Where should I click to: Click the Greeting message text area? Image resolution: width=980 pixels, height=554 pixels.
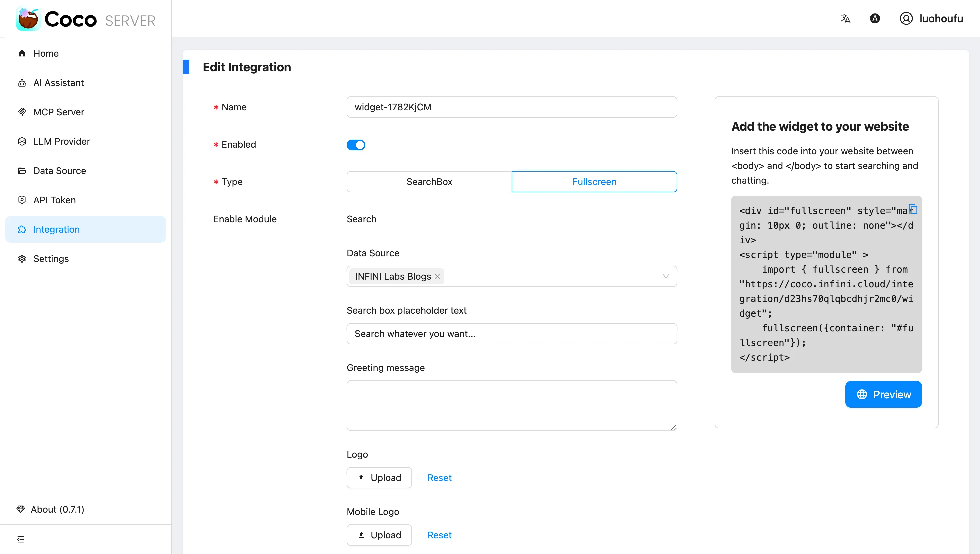coord(512,406)
